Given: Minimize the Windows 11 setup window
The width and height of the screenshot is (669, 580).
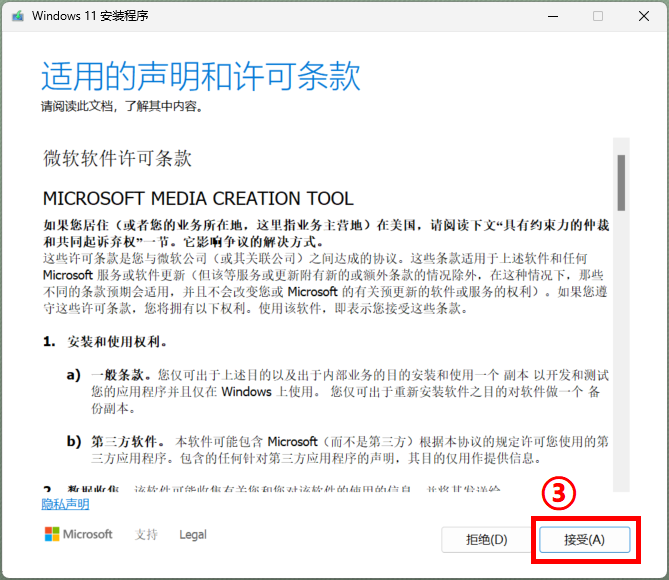Looking at the screenshot, I should click(x=553, y=16).
